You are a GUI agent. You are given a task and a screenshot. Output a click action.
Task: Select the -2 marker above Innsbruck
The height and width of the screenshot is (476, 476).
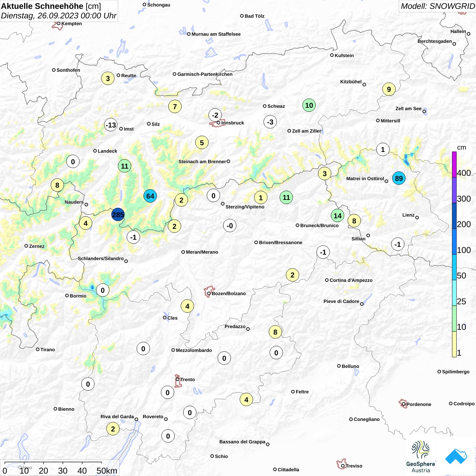[x=215, y=115]
